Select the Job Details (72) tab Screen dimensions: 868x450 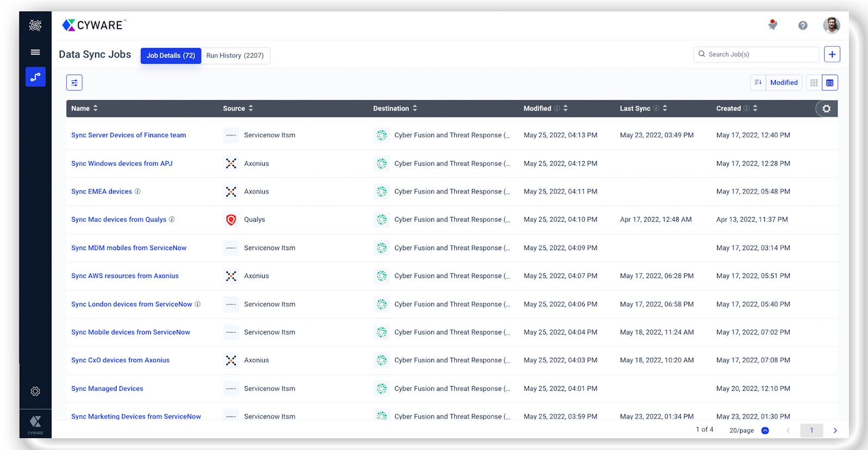[x=171, y=56]
